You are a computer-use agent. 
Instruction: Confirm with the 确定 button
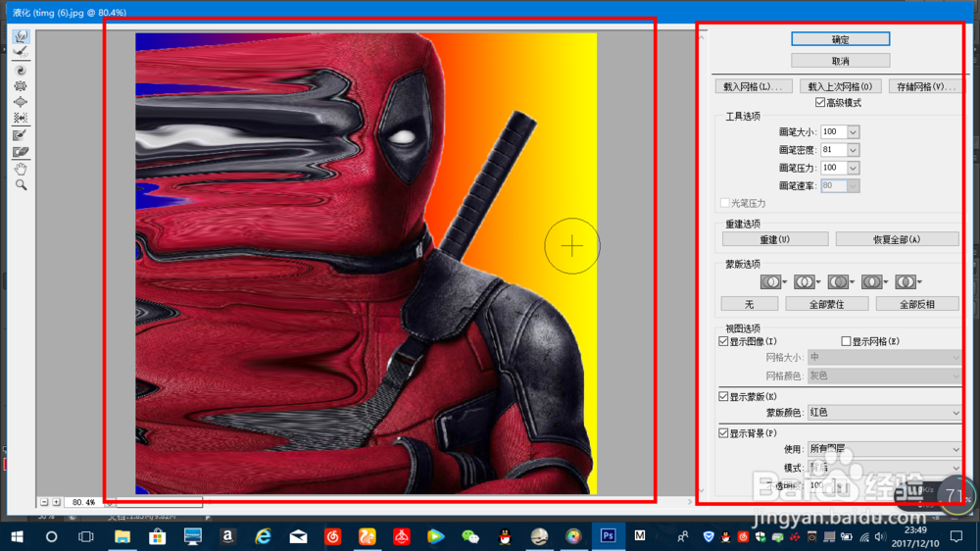841,39
